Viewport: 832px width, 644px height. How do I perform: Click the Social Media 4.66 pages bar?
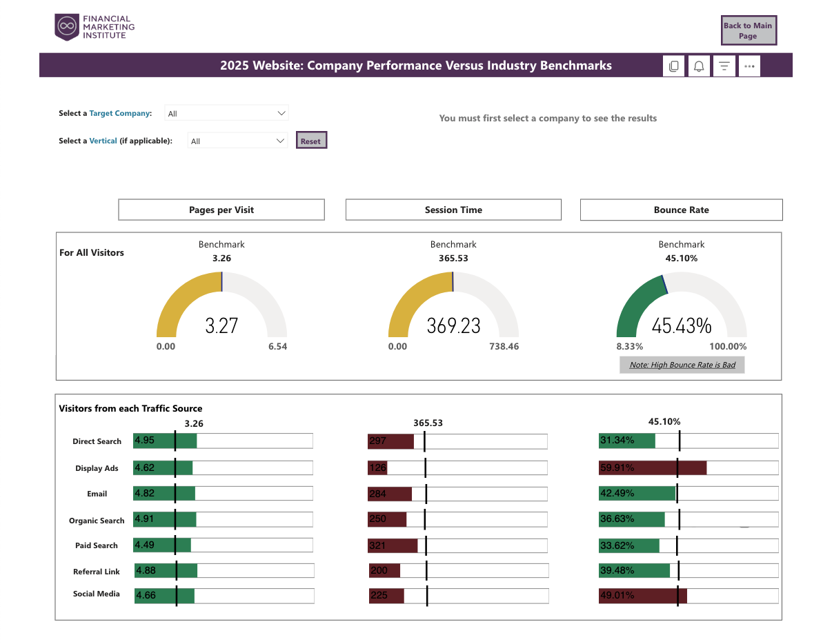(164, 595)
